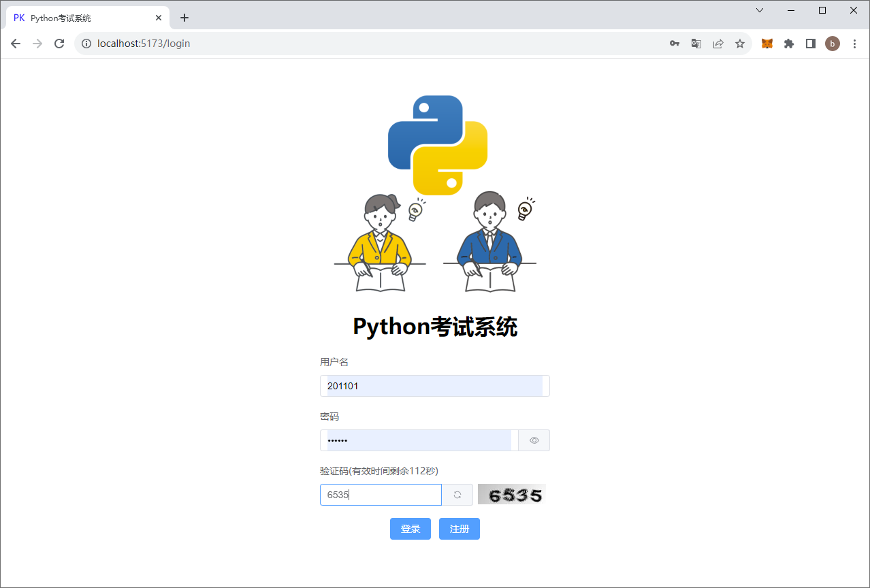The image size is (870, 588).
Task: Click the 密码 label
Action: point(329,416)
